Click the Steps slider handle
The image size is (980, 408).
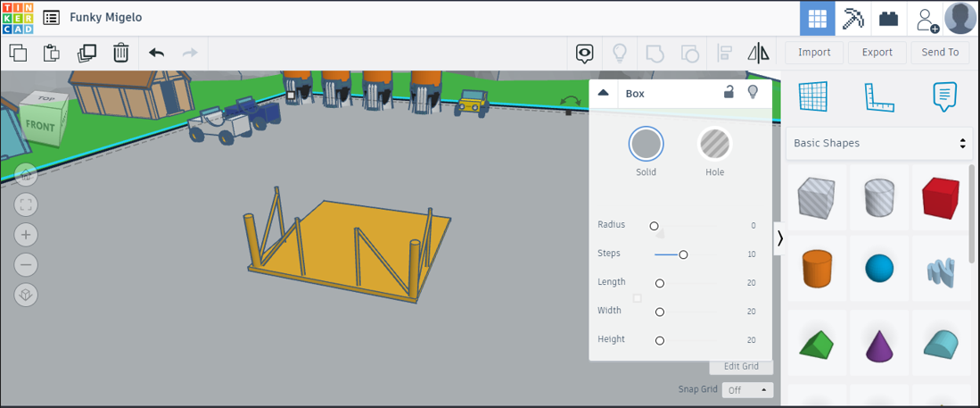(x=683, y=254)
